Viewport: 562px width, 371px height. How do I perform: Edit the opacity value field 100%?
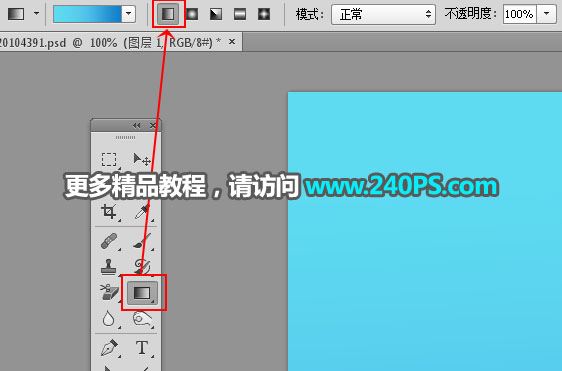(x=519, y=14)
